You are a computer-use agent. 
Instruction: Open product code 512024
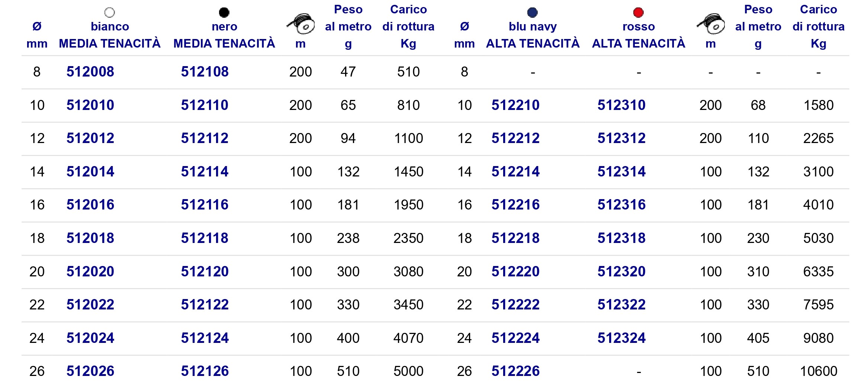point(90,338)
